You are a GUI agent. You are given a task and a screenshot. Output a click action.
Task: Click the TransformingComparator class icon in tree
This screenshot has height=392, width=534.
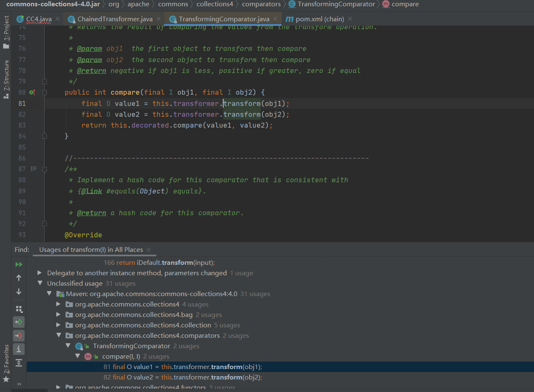(79, 346)
